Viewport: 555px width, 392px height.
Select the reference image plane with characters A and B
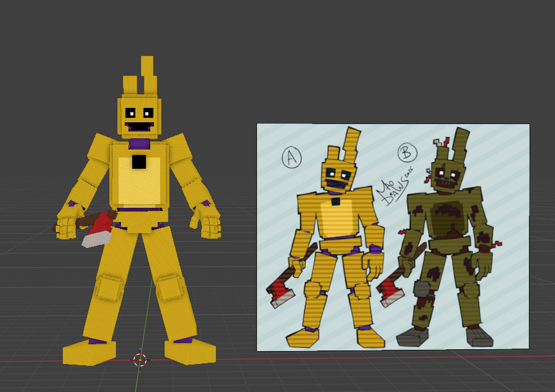click(x=393, y=237)
